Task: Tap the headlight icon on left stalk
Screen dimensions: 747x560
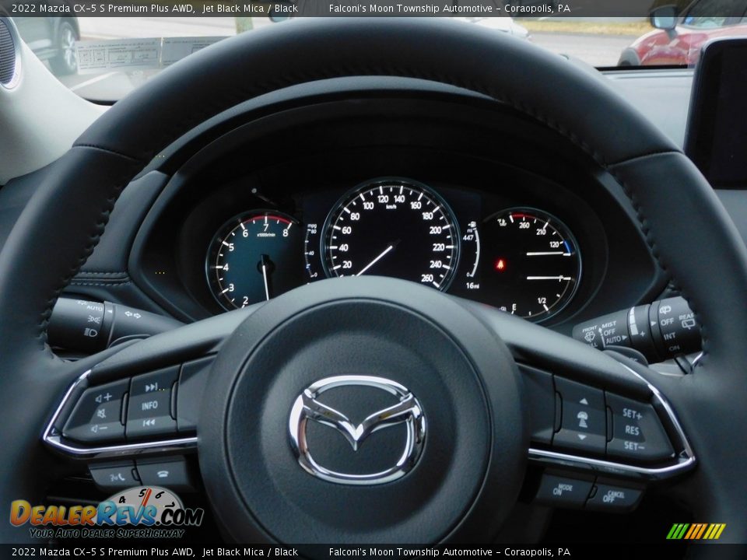Action: pos(90,332)
